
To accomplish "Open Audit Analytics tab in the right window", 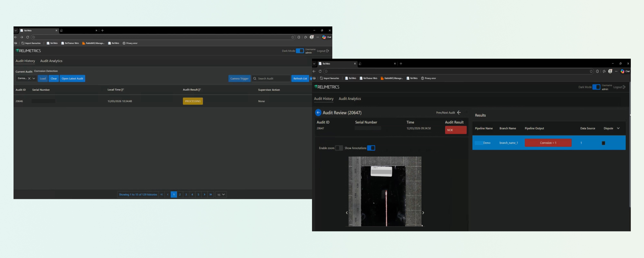I will pyautogui.click(x=350, y=99).
